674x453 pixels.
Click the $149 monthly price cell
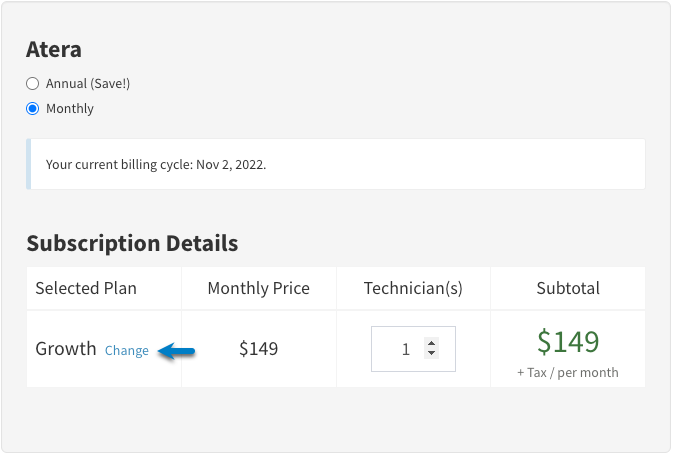click(258, 349)
